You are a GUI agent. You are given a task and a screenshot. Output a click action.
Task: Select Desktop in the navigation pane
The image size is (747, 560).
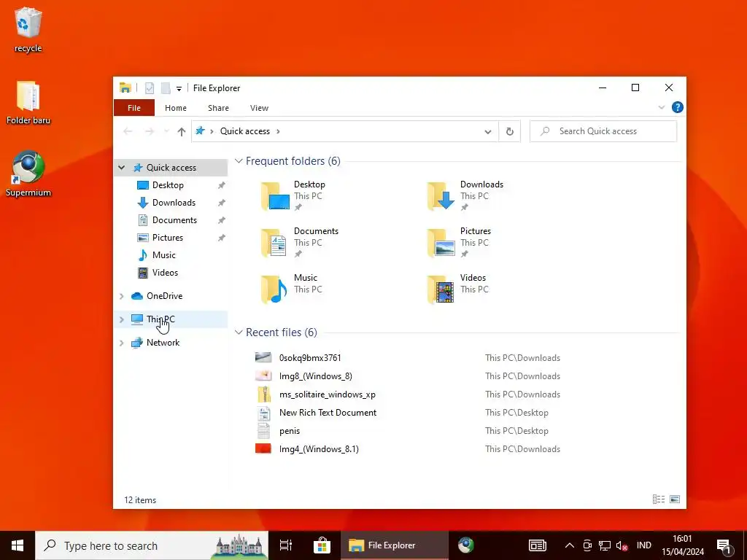[168, 185]
